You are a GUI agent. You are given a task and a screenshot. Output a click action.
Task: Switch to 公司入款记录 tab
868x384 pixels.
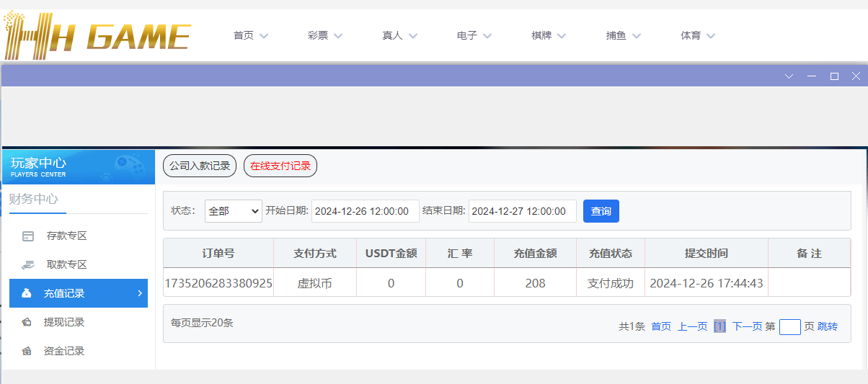200,166
